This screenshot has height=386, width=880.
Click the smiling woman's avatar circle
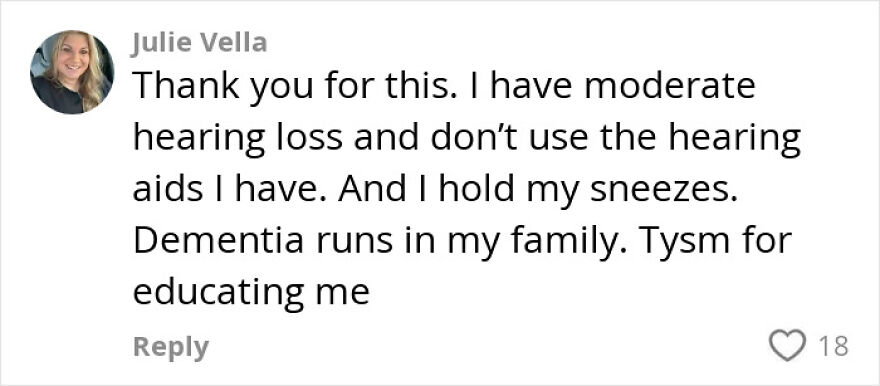click(72, 72)
